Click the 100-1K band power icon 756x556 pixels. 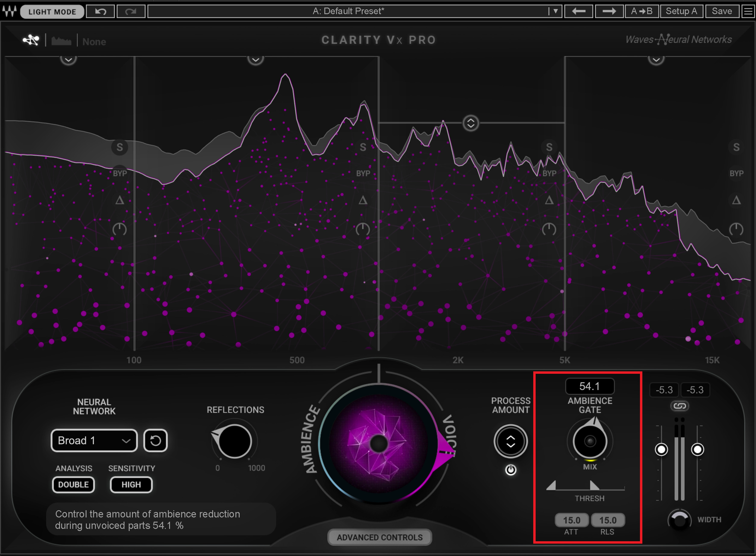[363, 229]
